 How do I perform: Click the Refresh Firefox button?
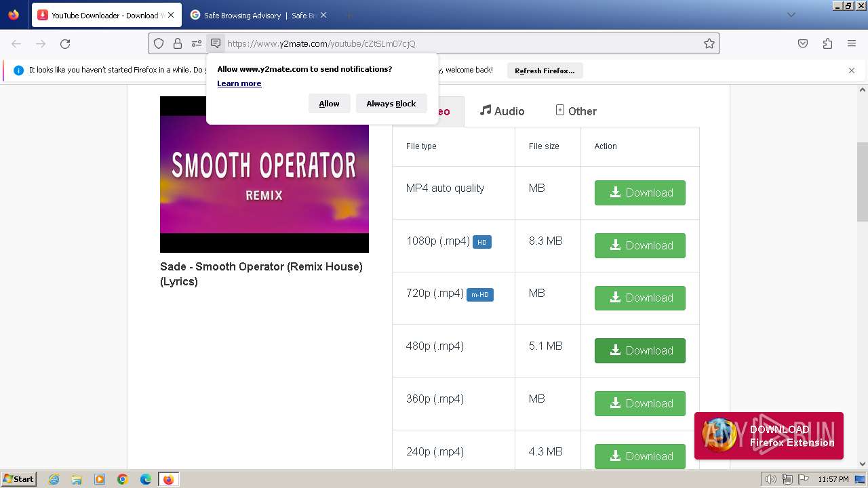pos(545,70)
